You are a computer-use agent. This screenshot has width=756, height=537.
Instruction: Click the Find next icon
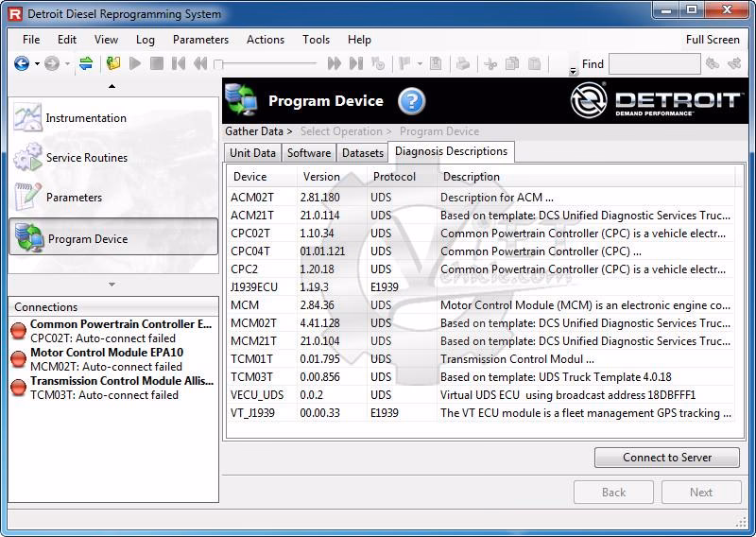tap(734, 63)
